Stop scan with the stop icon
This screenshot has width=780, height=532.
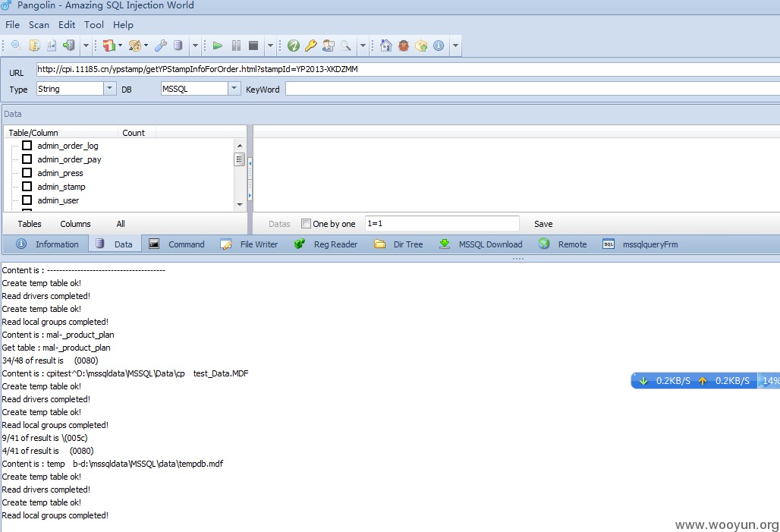pos(253,46)
